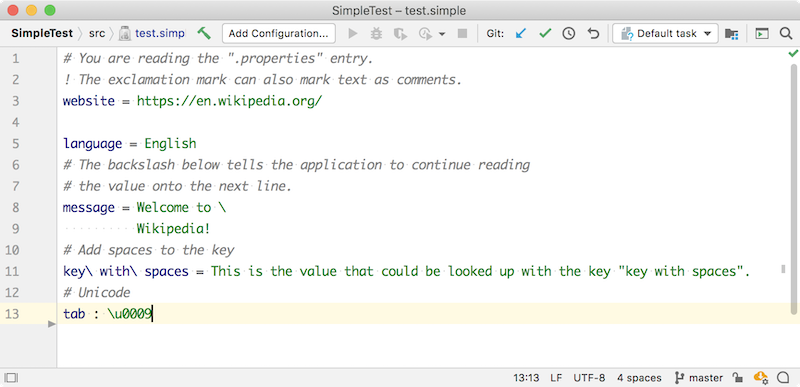Open the profiler run options dropdown arrow
The width and height of the screenshot is (800, 387).
coord(442,34)
